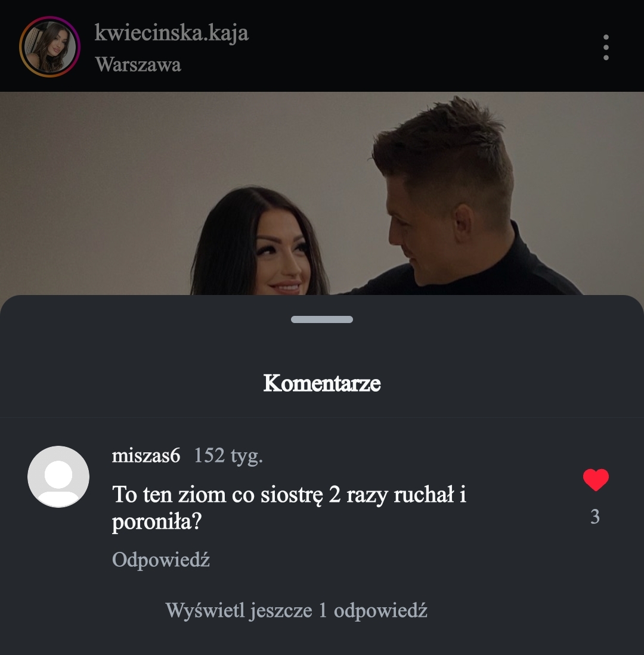
Task: Expand Wyświetl jeszcze 1 odpowiedź
Action: (x=296, y=610)
